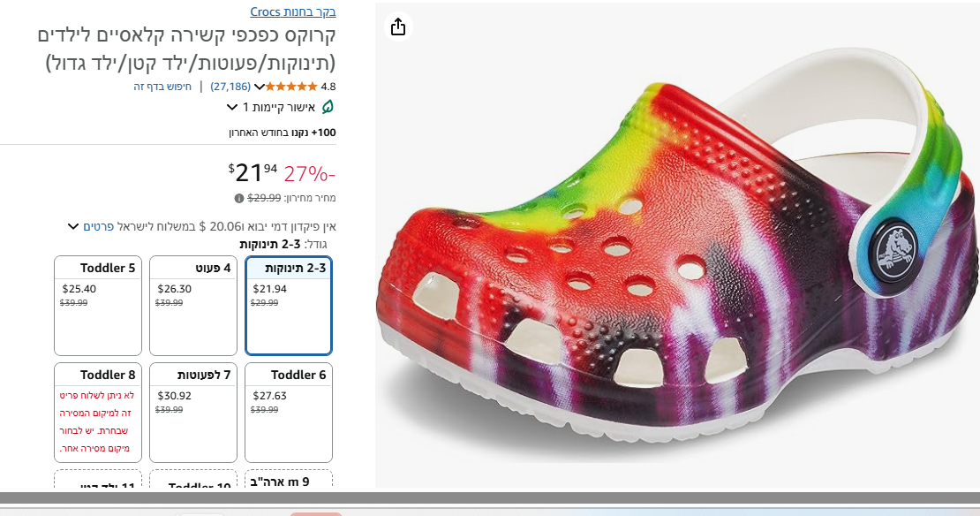The image size is (980, 516).
Task: Visit the Crocs store link
Action: pyautogui.click(x=292, y=11)
